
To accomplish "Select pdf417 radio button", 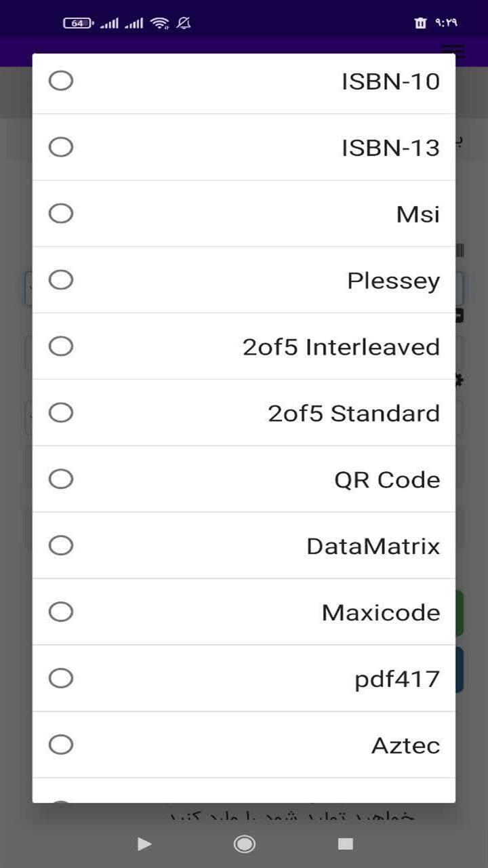I will 61,679.
